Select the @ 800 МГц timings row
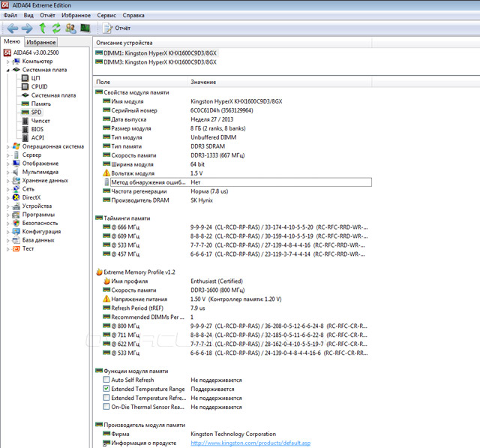The image size is (480, 448). (x=237, y=326)
